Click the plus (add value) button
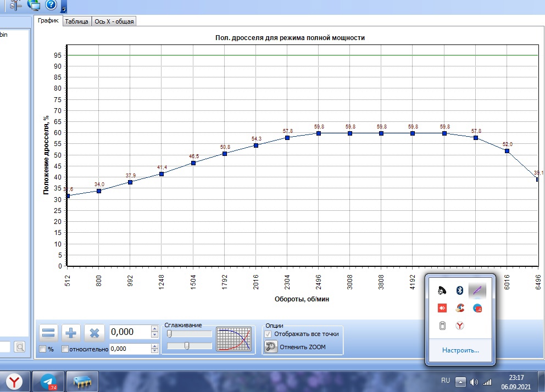Screen dimensions: 545x392 [71, 332]
